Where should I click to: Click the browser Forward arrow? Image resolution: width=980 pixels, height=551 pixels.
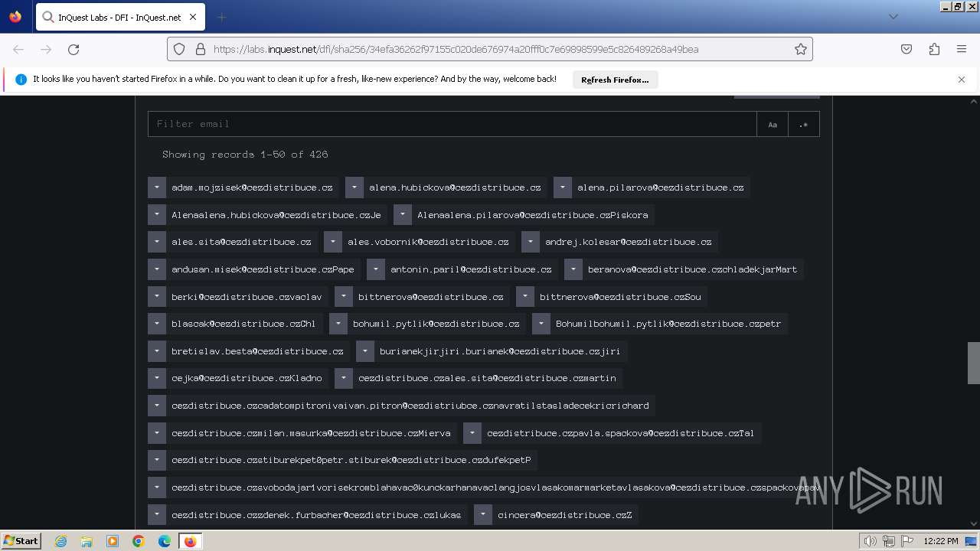coord(46,49)
